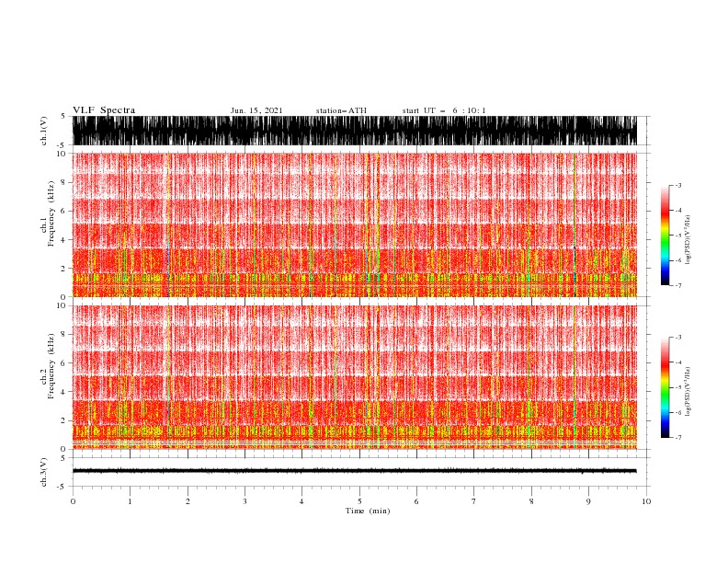Click time axis tick label '10'

(646, 501)
